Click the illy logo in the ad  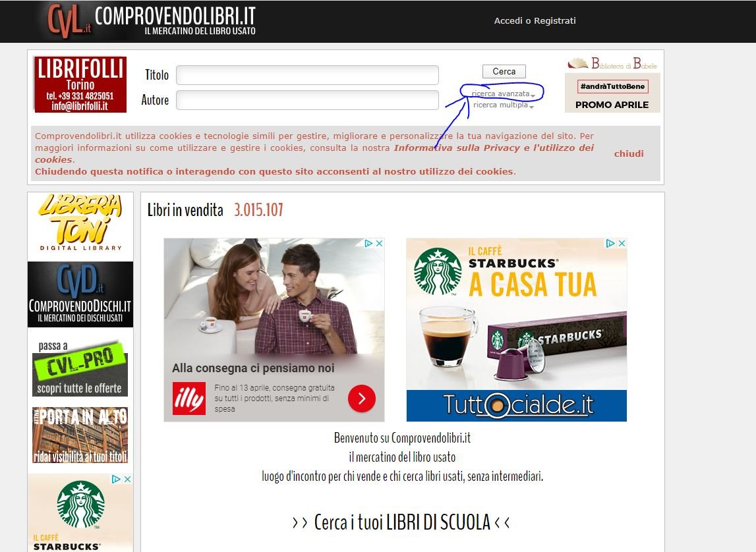pyautogui.click(x=189, y=399)
